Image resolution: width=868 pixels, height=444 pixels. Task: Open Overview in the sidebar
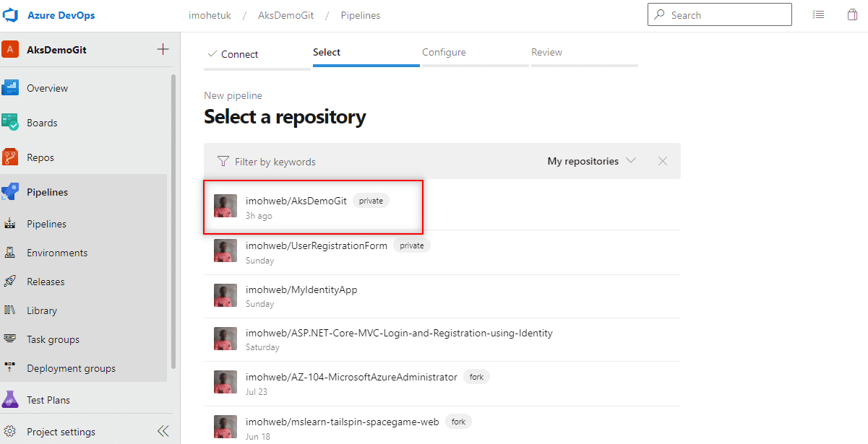[x=47, y=88]
